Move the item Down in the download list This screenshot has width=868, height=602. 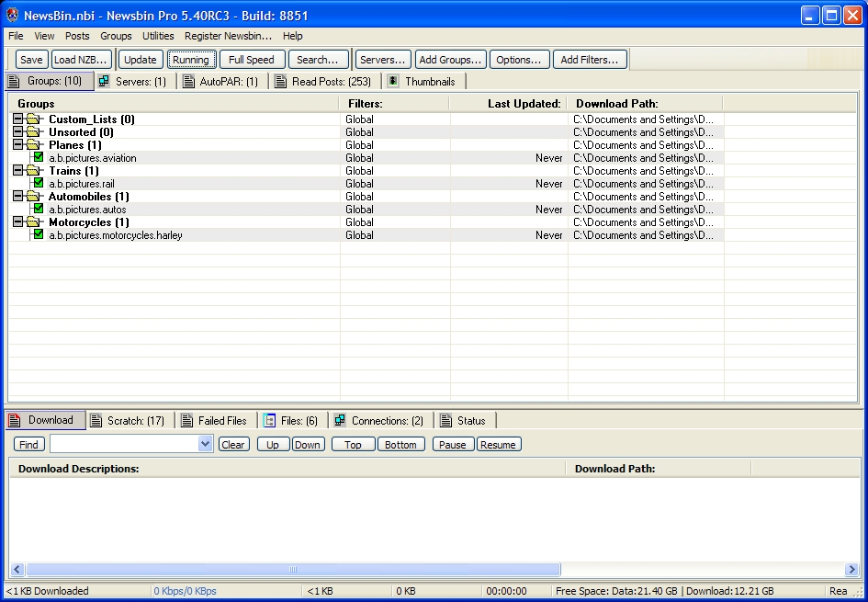pos(307,444)
